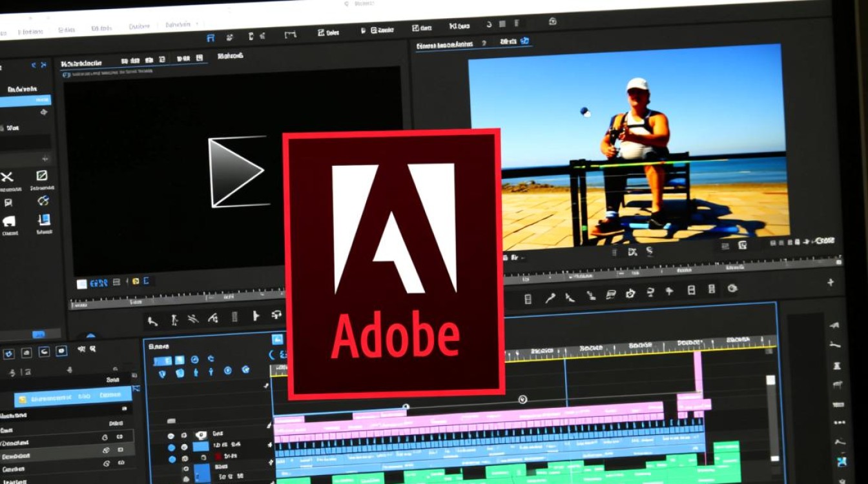Toggle the blue circle on the second track header
The image size is (868, 484).
[x=171, y=447]
